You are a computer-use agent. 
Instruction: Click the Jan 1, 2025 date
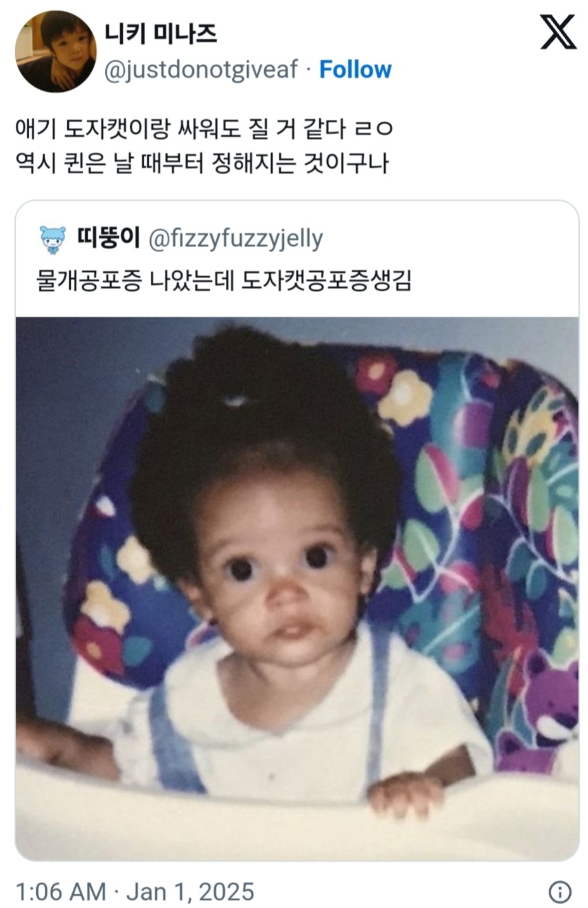click(190, 892)
